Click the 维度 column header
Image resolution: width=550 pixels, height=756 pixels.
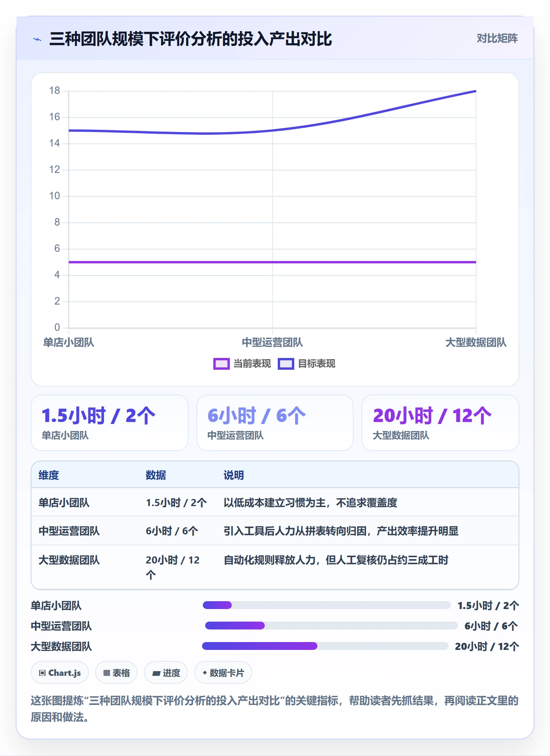pos(49,475)
